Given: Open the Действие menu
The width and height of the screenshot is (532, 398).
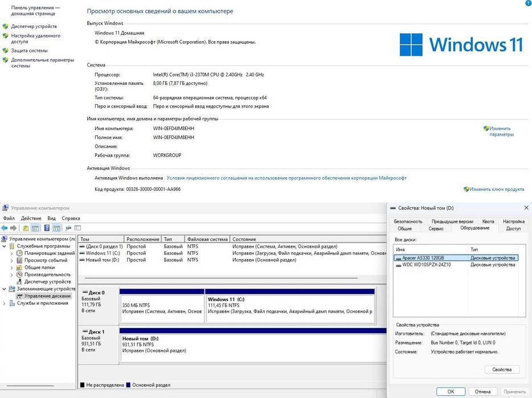Looking at the screenshot, I should coord(31,218).
